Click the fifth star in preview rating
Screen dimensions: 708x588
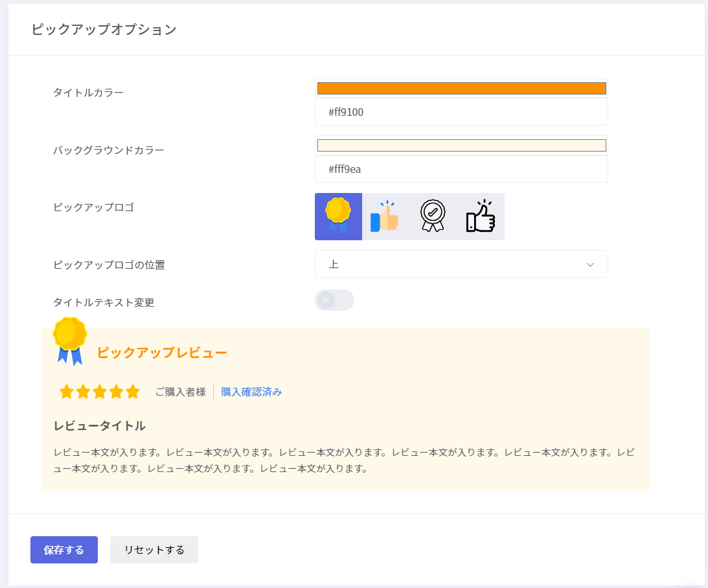point(133,392)
